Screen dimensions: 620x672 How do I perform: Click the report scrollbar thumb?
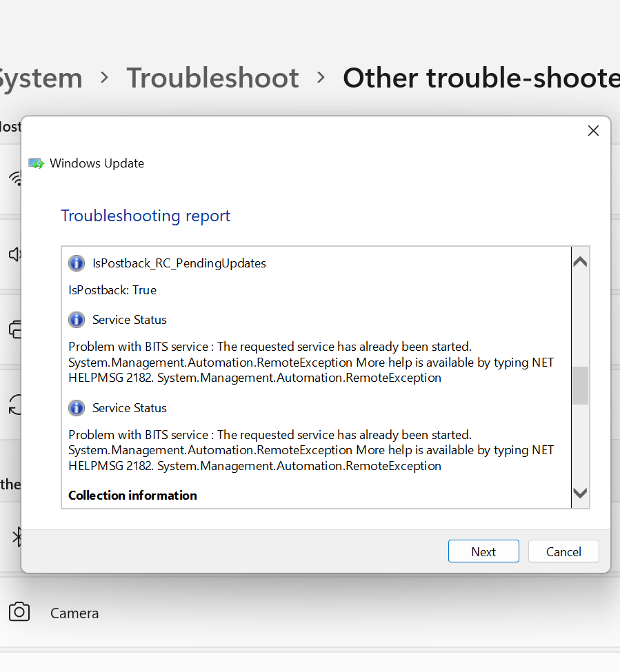point(580,385)
